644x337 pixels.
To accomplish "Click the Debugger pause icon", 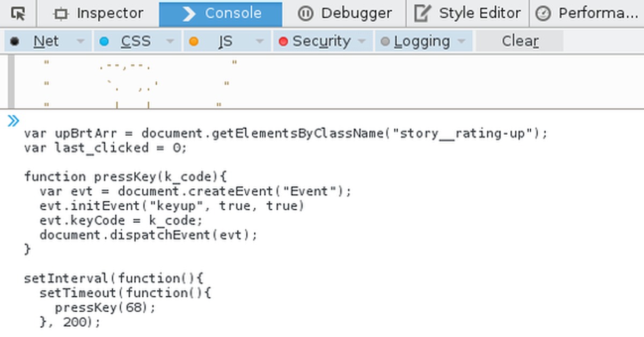I will tap(305, 13).
